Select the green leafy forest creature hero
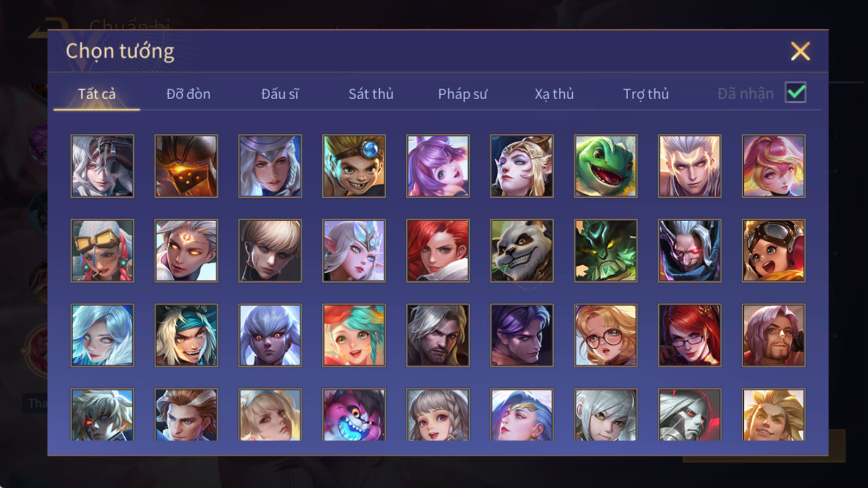 (605, 251)
